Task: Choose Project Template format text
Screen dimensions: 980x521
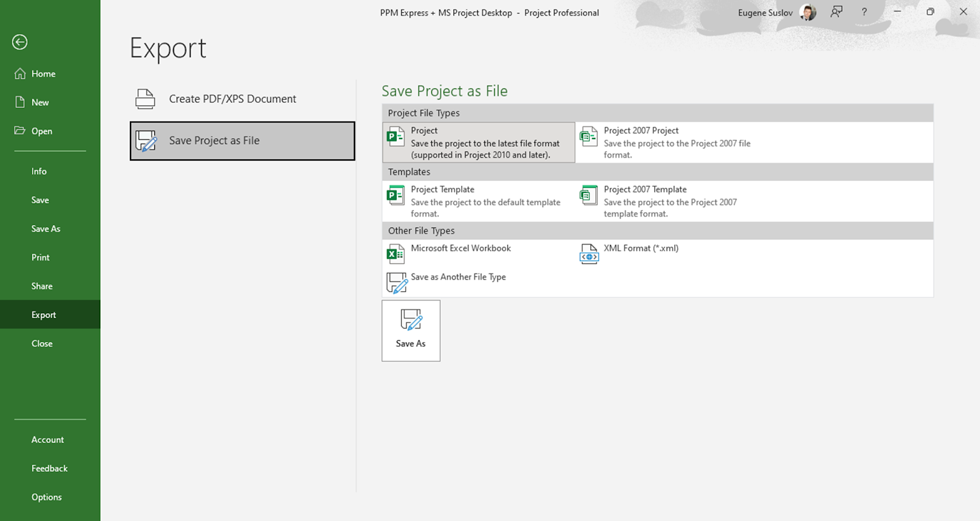Action: coord(442,189)
